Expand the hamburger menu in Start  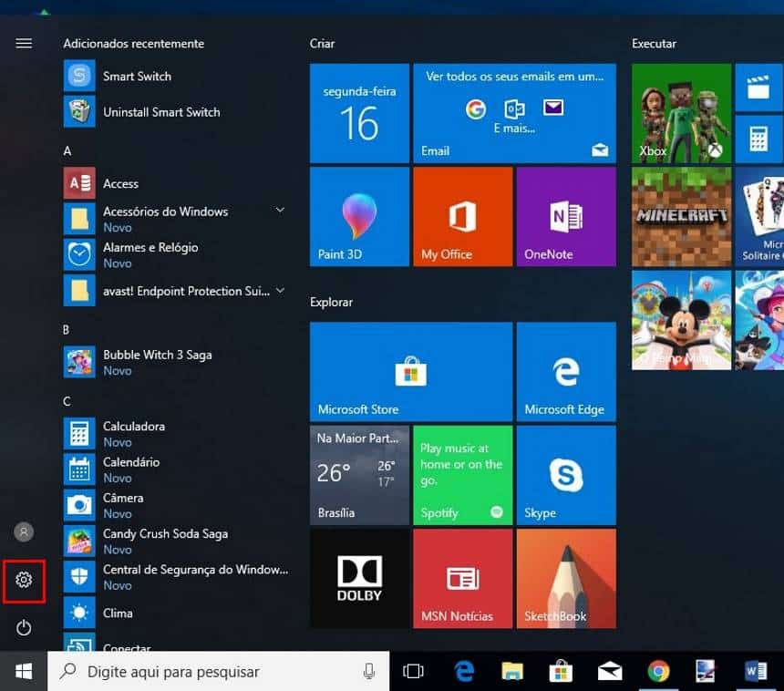24,44
